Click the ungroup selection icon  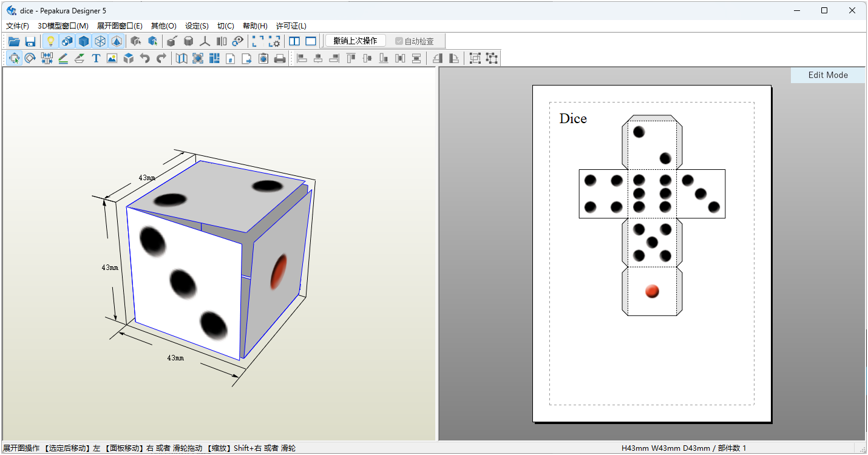[492, 58]
